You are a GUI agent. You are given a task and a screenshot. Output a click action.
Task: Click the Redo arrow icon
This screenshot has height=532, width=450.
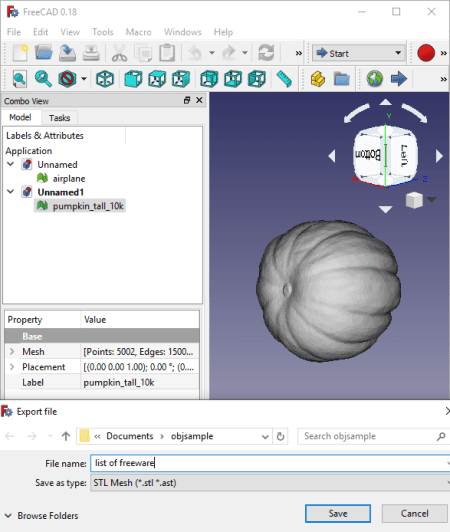229,53
